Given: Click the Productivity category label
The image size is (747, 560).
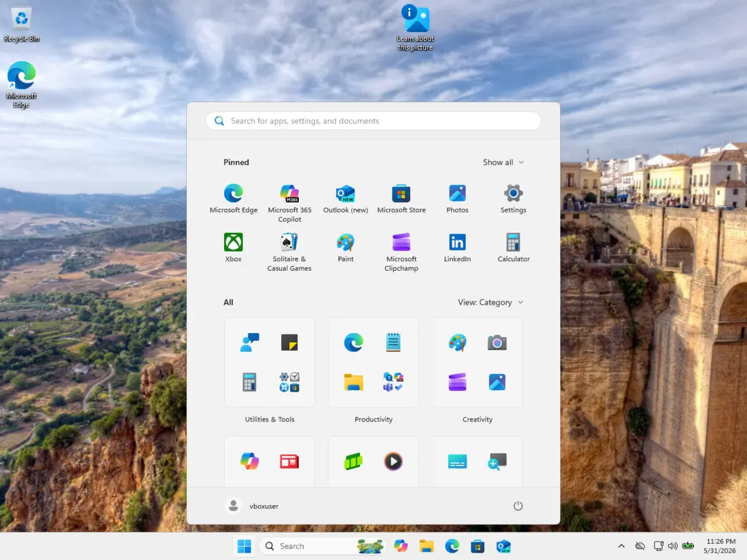Looking at the screenshot, I should (373, 419).
